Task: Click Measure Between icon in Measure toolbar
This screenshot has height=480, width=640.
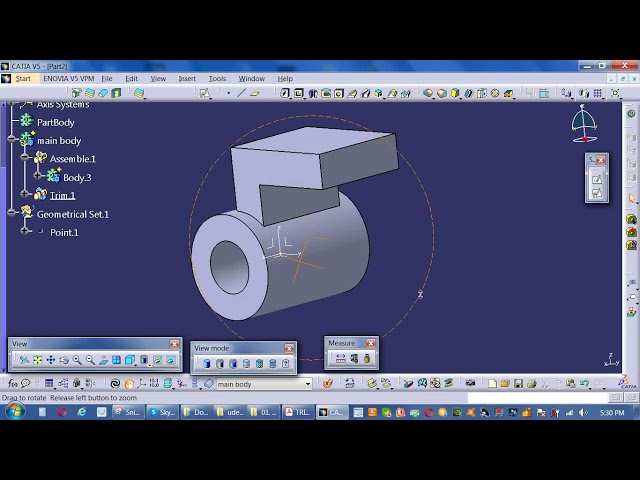Action: pos(340,359)
